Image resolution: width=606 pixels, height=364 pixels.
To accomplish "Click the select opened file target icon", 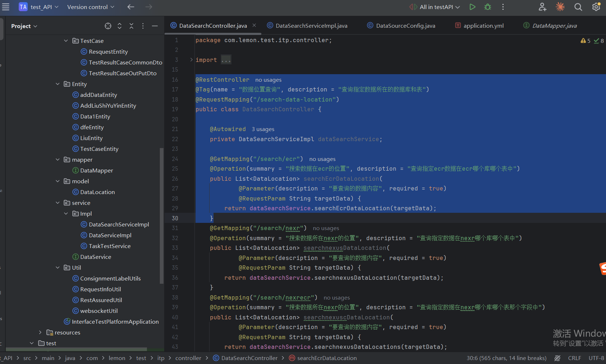I will 108,26.
